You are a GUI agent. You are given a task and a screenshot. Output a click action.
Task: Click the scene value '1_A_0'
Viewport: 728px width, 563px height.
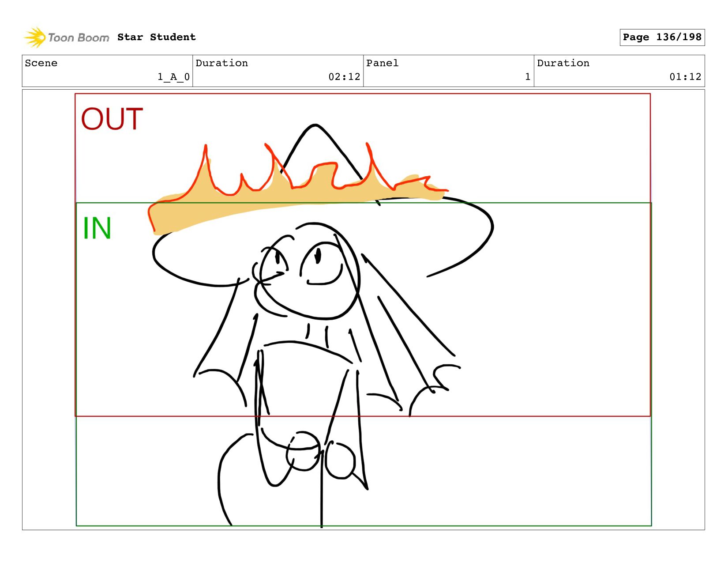[x=174, y=77]
